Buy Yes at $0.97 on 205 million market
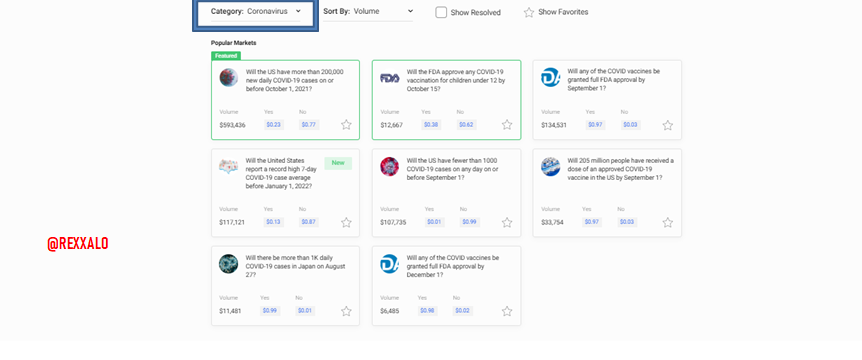The image size is (862, 360). (592, 222)
